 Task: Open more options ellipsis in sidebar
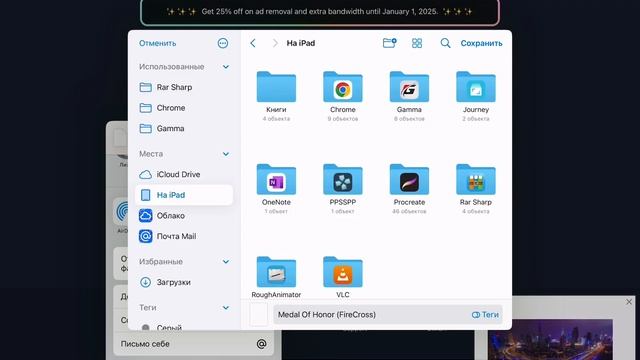pyautogui.click(x=223, y=43)
